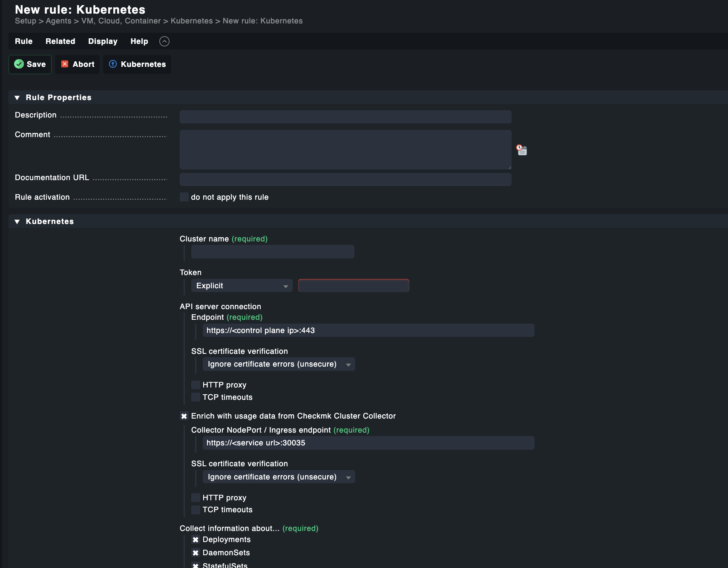Open SSL certificate verification dropdown under Endpoint
The width and height of the screenshot is (728, 568).
coord(279,364)
